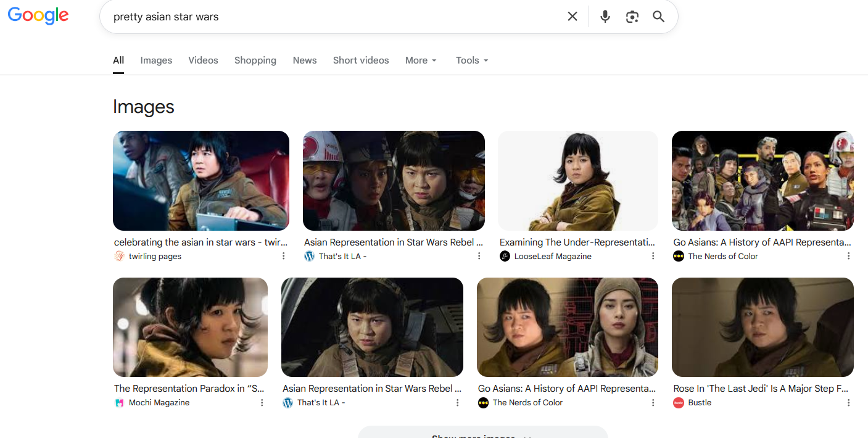Switch to the Videos tab
The image size is (868, 438).
203,60
